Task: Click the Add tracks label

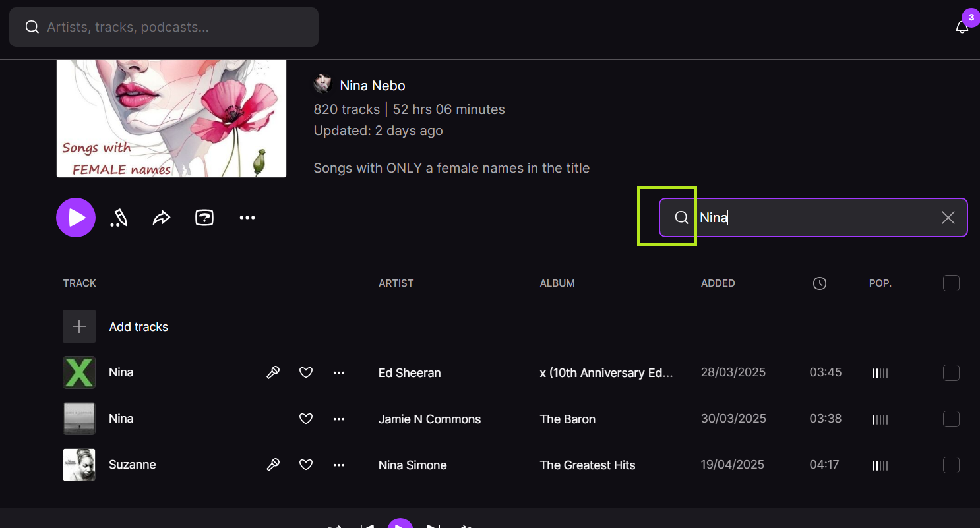Action: pos(138,327)
